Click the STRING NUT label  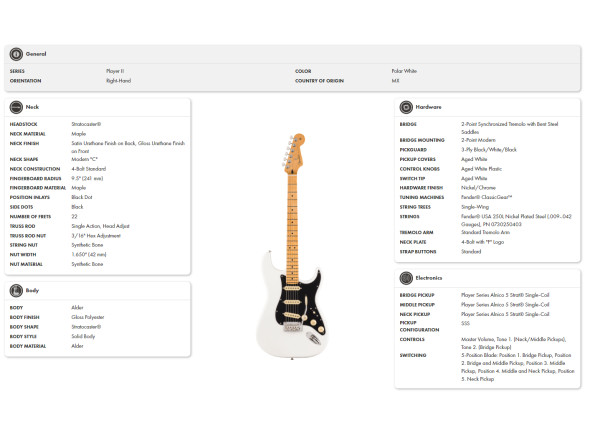(x=24, y=245)
